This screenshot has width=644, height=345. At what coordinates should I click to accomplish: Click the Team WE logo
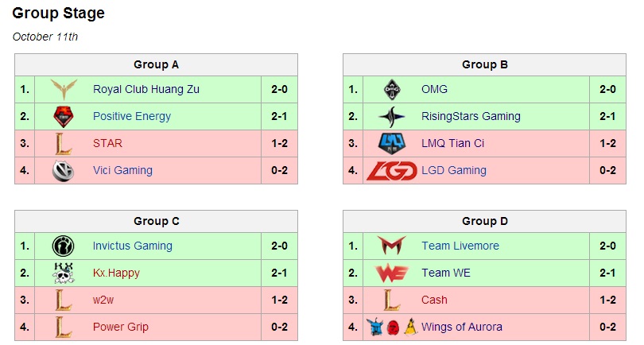392,273
